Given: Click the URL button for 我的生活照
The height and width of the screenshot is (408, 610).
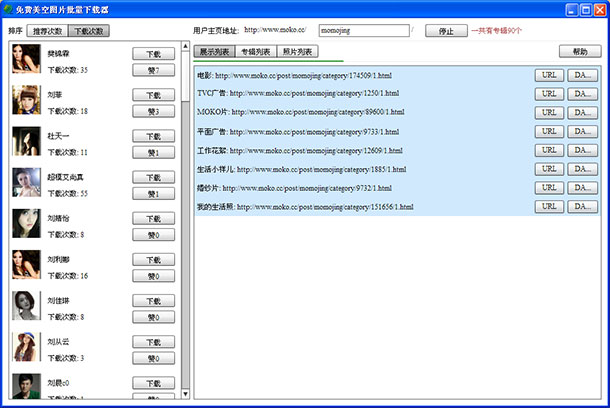Looking at the screenshot, I should tap(549, 207).
